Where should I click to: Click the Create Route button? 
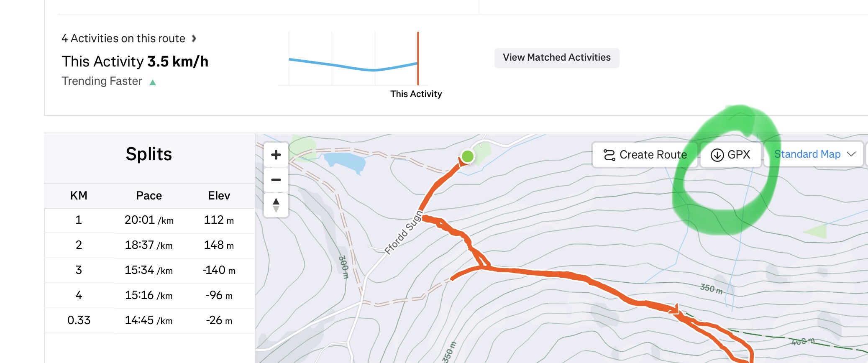(645, 155)
